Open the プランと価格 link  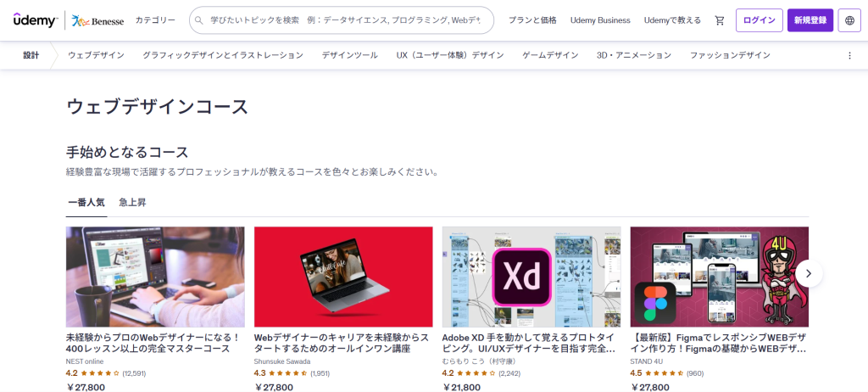tap(532, 20)
